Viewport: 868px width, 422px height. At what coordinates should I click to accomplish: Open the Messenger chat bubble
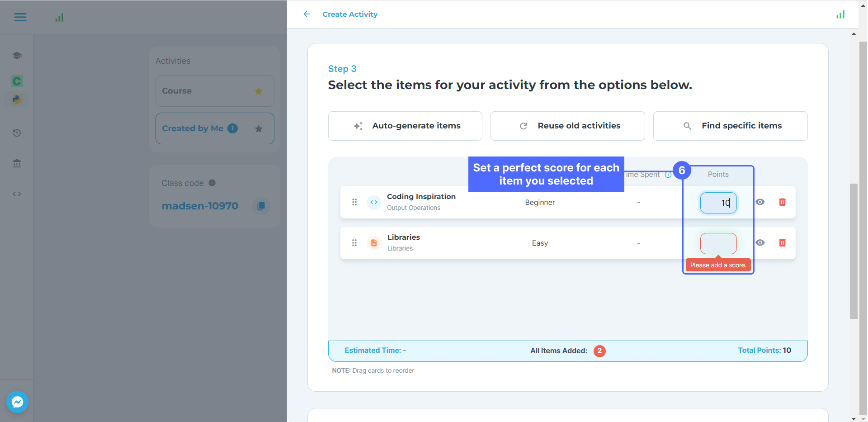pyautogui.click(x=18, y=402)
